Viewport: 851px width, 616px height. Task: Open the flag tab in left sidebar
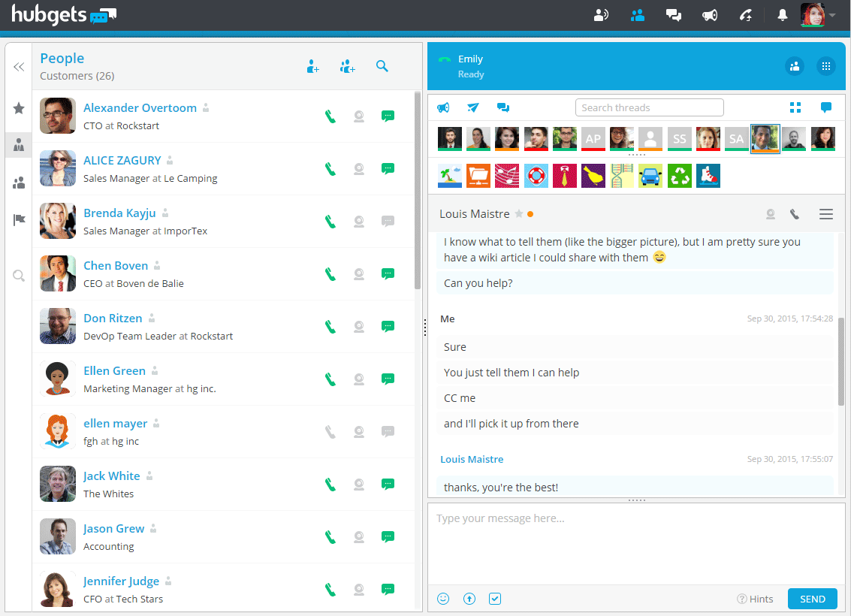19,220
